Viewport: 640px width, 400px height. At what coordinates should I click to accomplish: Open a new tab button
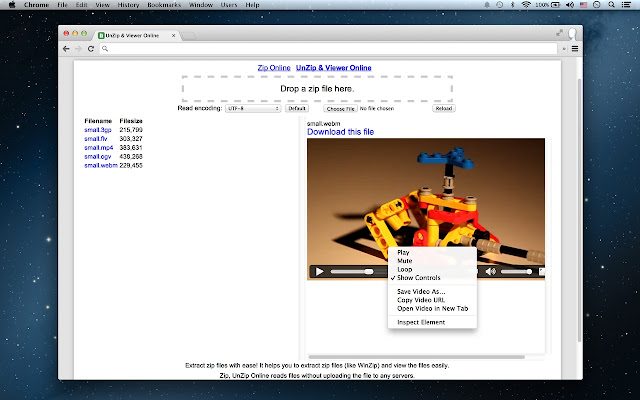[188, 36]
